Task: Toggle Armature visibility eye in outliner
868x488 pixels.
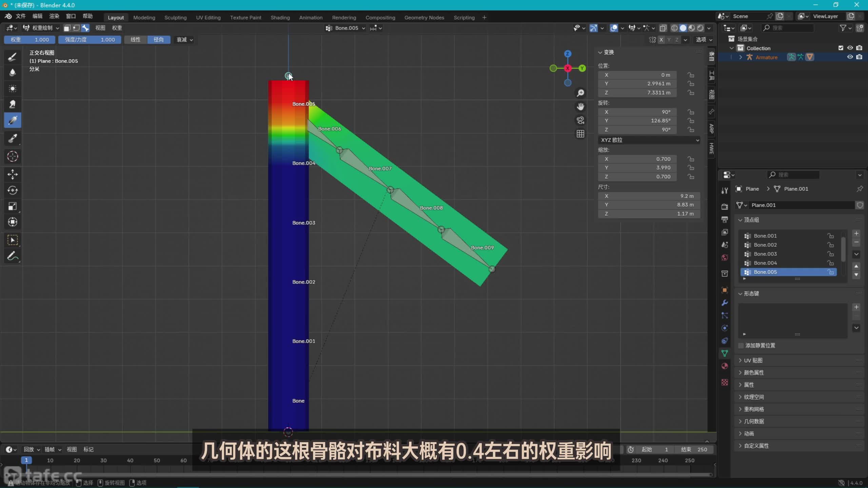Action: coord(850,57)
